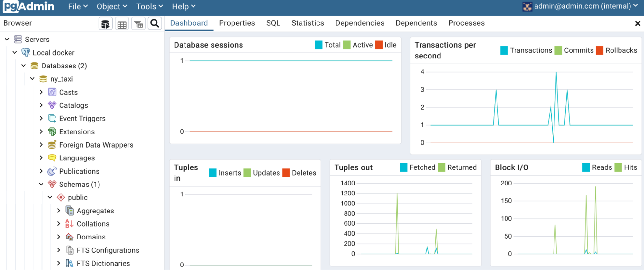Switch to the Processes tab
Viewport: 644px width, 270px height.
tap(466, 23)
